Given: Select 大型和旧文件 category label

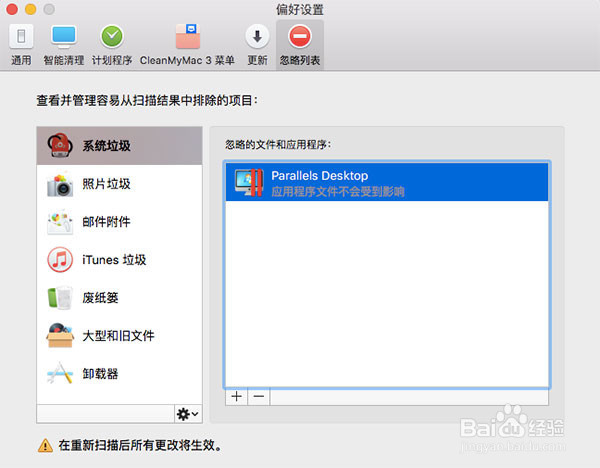Looking at the screenshot, I should (x=118, y=336).
